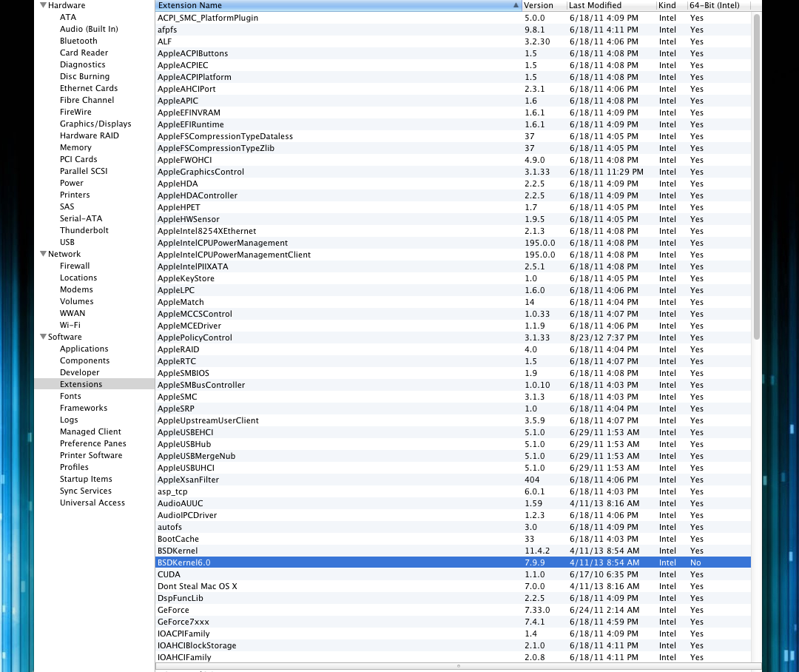Open Power in sidebar
The height and width of the screenshot is (672, 799).
coord(71,183)
